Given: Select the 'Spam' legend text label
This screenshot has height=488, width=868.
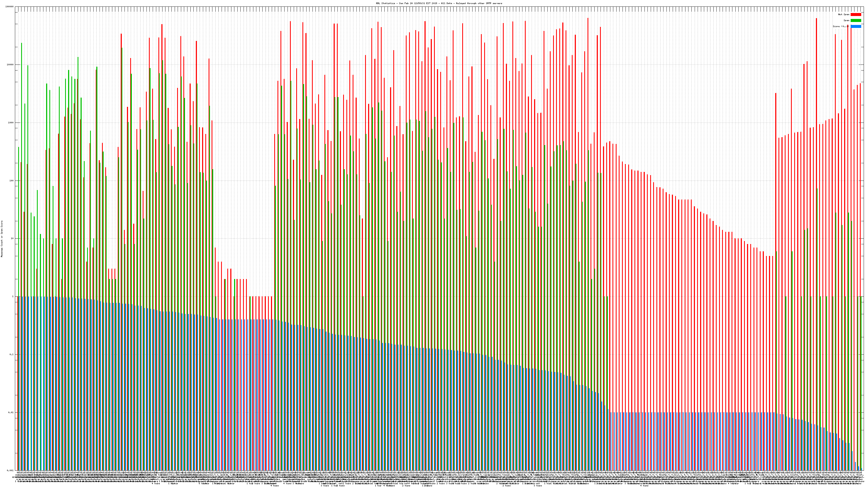Looking at the screenshot, I should (x=846, y=21).
